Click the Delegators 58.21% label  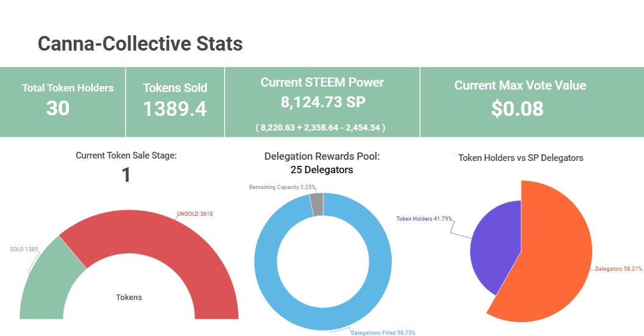tap(618, 268)
